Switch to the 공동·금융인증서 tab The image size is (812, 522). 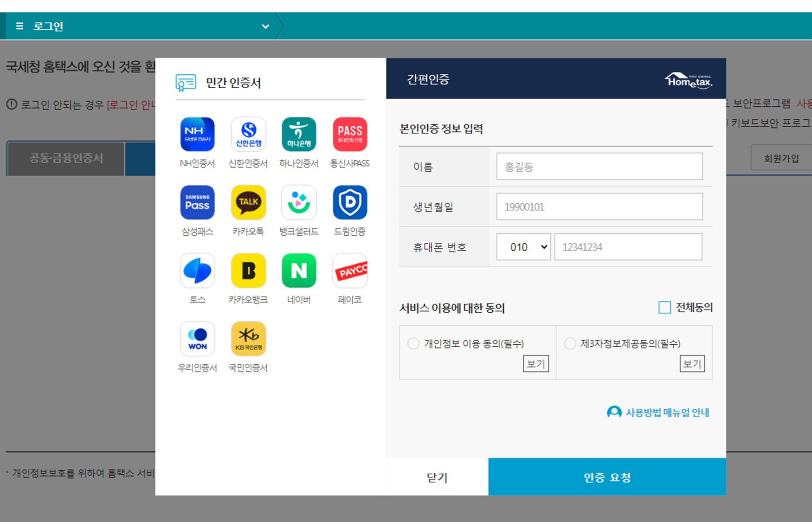click(x=66, y=158)
